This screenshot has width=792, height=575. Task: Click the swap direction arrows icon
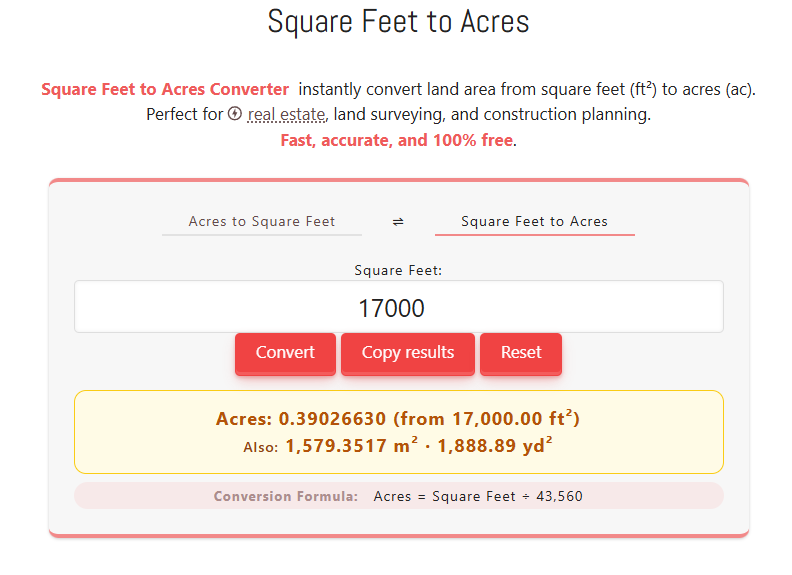click(398, 222)
